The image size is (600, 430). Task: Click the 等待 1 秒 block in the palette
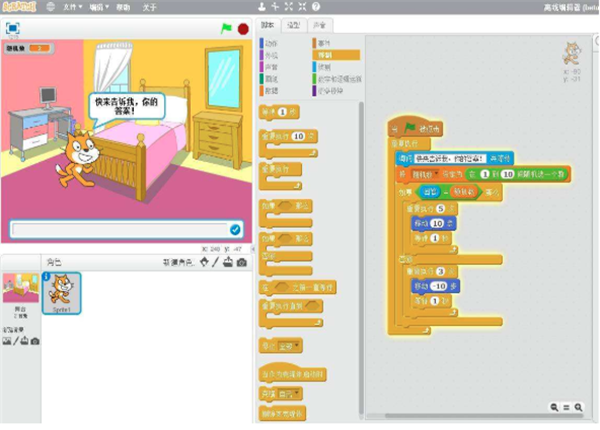(279, 112)
